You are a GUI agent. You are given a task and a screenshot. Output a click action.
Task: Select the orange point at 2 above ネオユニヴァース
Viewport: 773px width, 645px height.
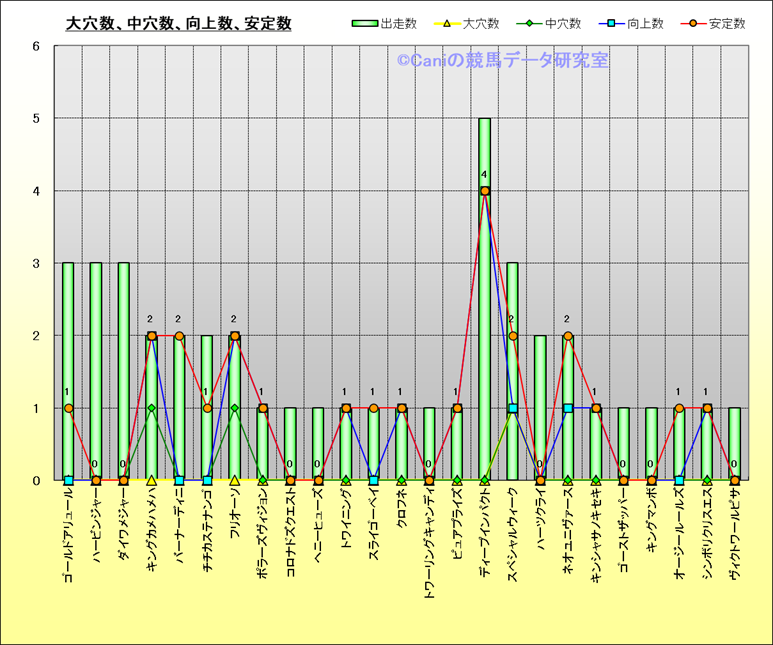pyautogui.click(x=568, y=336)
